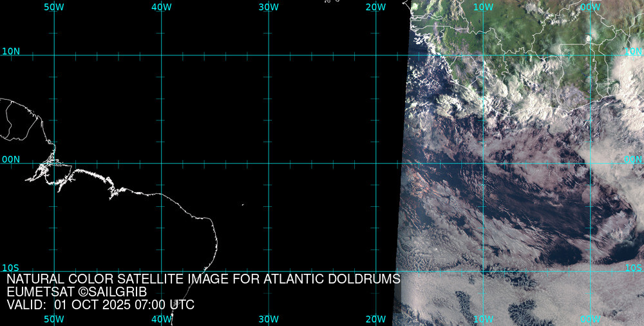Click the image title mentioning Atlantic Doldrums
644x326 pixels.
204,279
